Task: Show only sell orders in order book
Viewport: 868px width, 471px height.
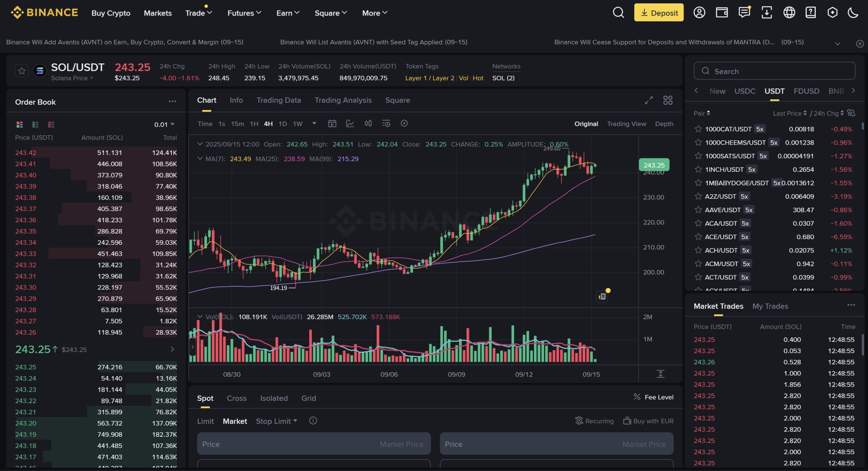Action: 51,124
